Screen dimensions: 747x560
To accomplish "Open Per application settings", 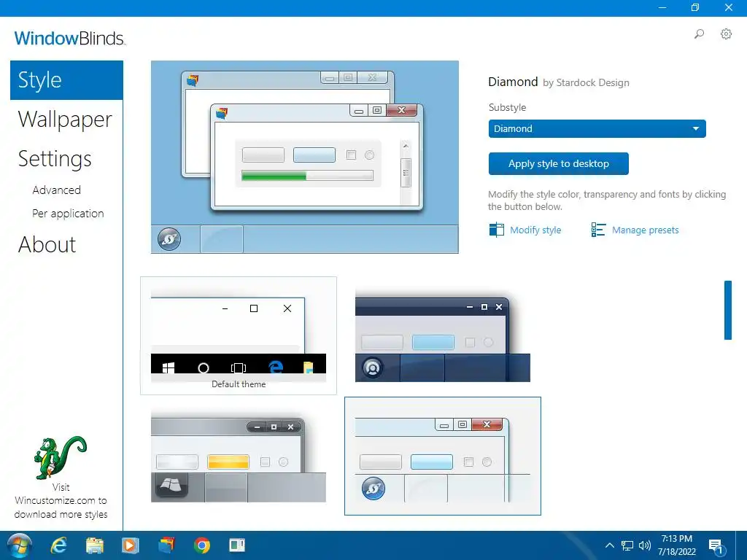I will (68, 214).
